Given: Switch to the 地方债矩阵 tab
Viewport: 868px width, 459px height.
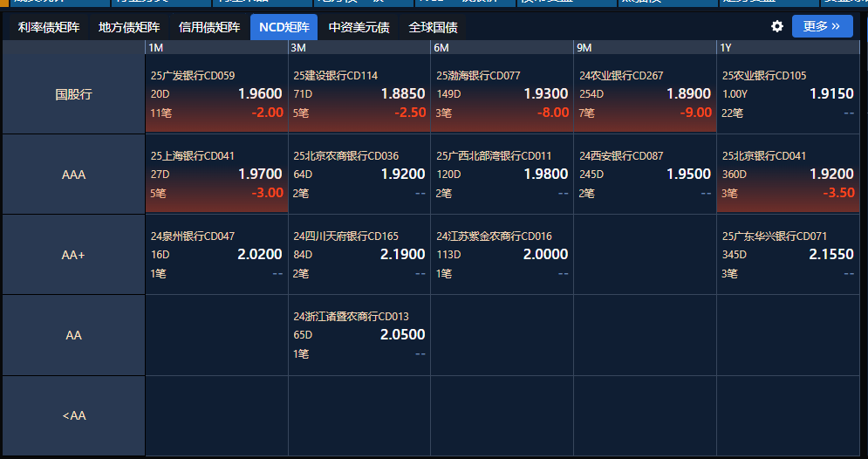Looking at the screenshot, I should click(x=129, y=27).
